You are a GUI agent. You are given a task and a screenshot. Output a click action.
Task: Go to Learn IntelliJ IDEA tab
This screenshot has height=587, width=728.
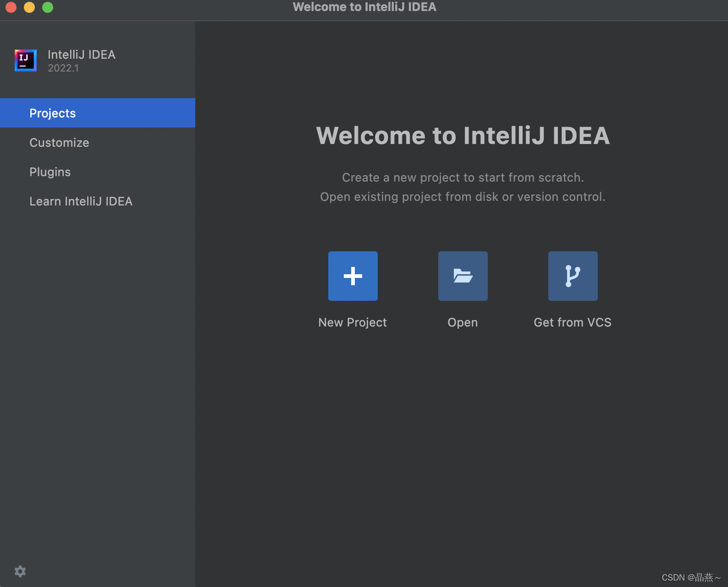[x=98, y=201]
